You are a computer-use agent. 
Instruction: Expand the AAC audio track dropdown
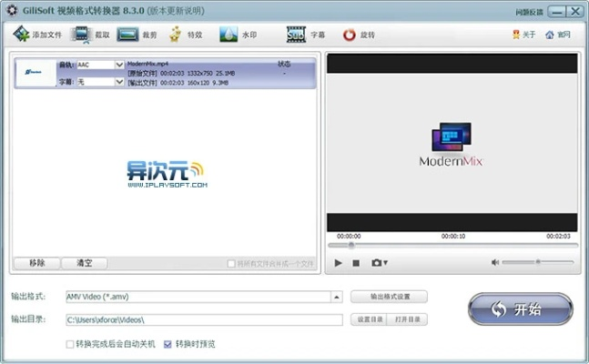pyautogui.click(x=119, y=66)
